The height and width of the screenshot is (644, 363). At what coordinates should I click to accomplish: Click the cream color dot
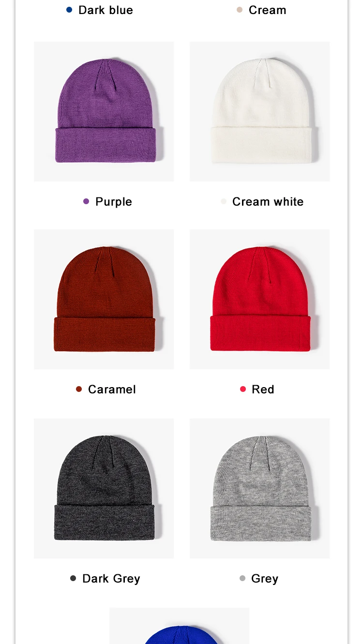pos(240,10)
